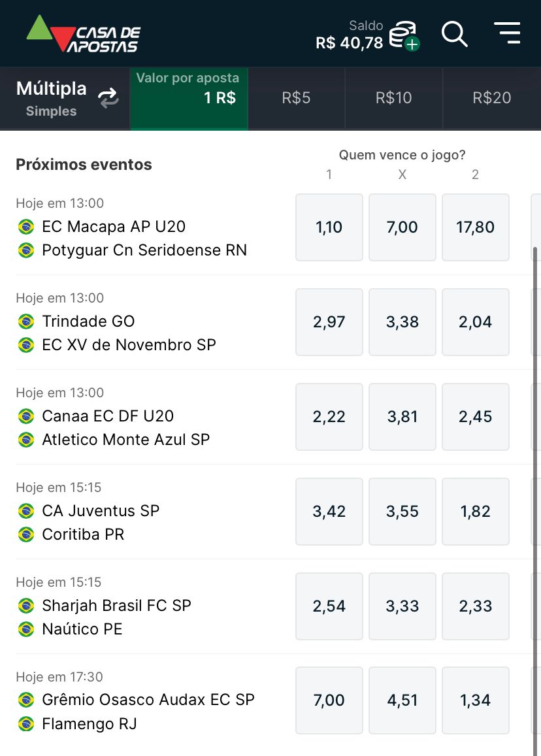This screenshot has width=541, height=756.
Task: Click Brazil flag beside Trindade GO
Action: (26, 321)
